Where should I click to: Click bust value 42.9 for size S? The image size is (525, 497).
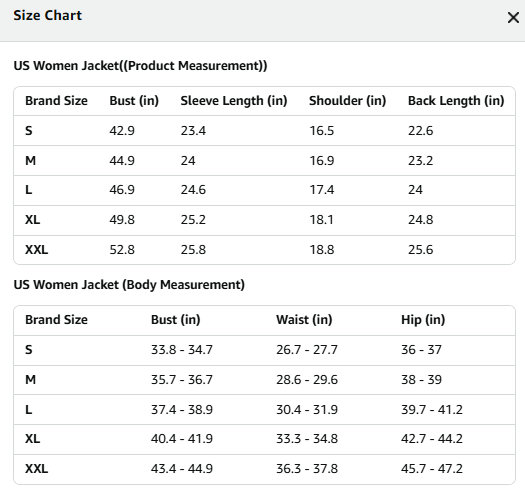[x=122, y=131]
